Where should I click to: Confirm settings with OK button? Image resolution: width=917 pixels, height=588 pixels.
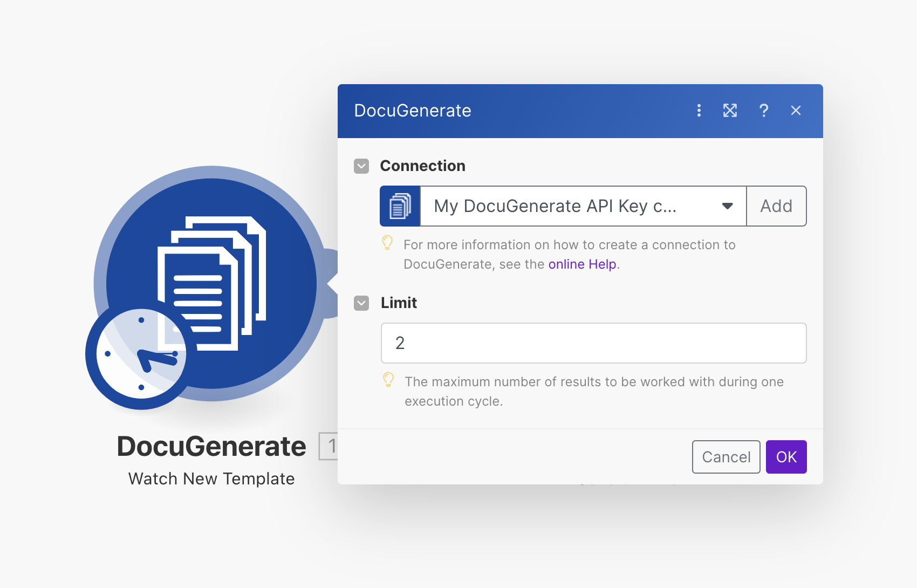[x=786, y=457]
